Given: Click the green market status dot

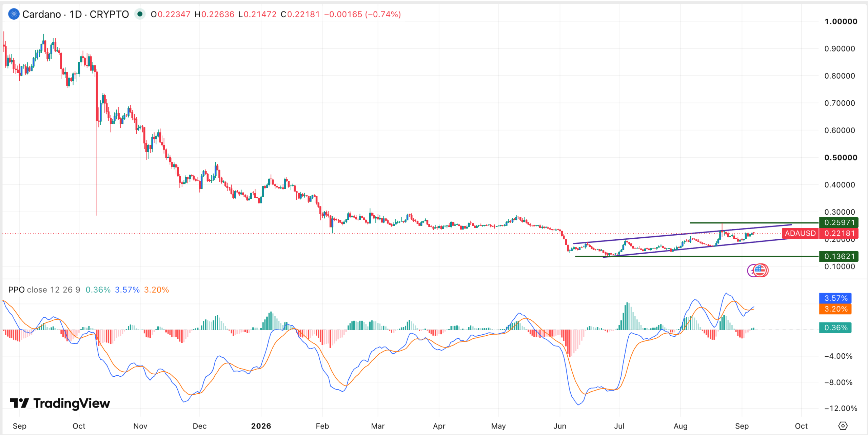Looking at the screenshot, I should (140, 14).
